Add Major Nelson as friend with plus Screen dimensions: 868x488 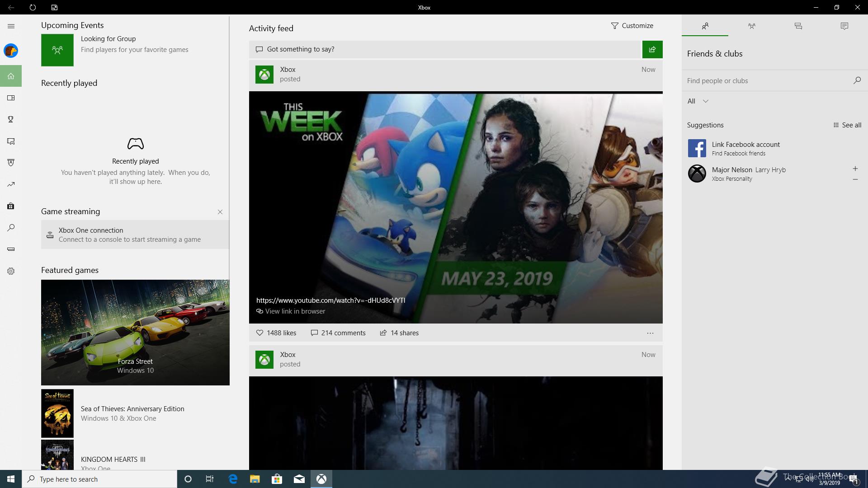855,169
